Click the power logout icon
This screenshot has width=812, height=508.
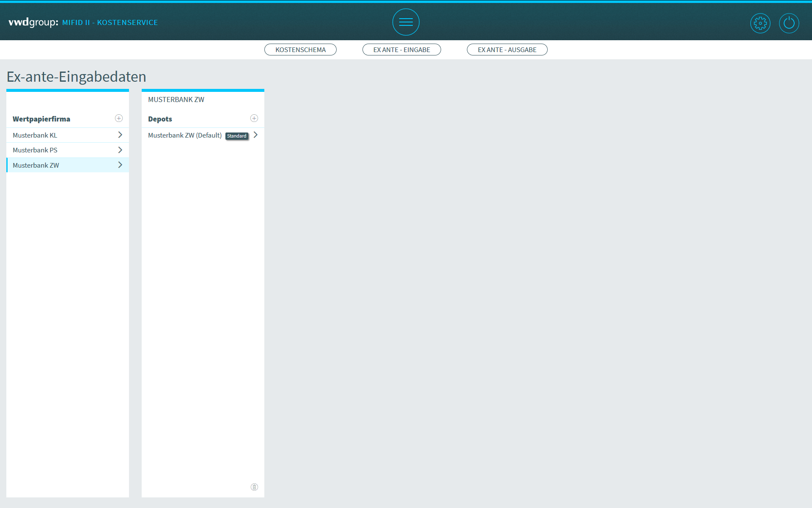click(x=789, y=23)
